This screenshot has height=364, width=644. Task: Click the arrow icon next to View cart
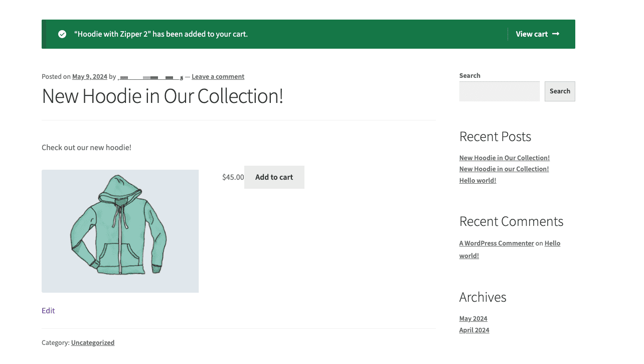pos(555,34)
